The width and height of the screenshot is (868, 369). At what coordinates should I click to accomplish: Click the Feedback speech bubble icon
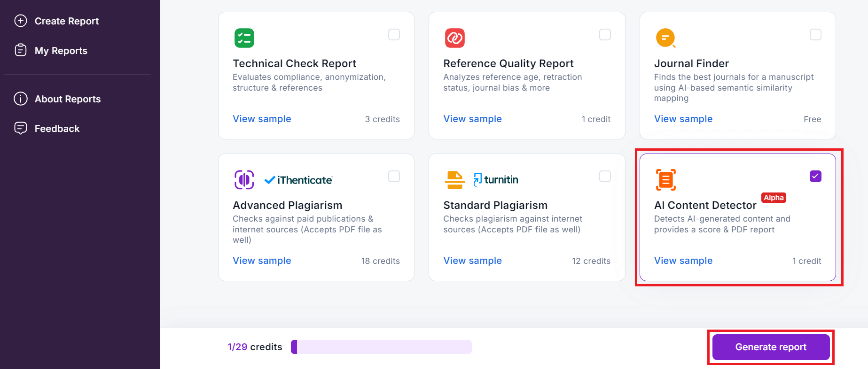point(21,128)
